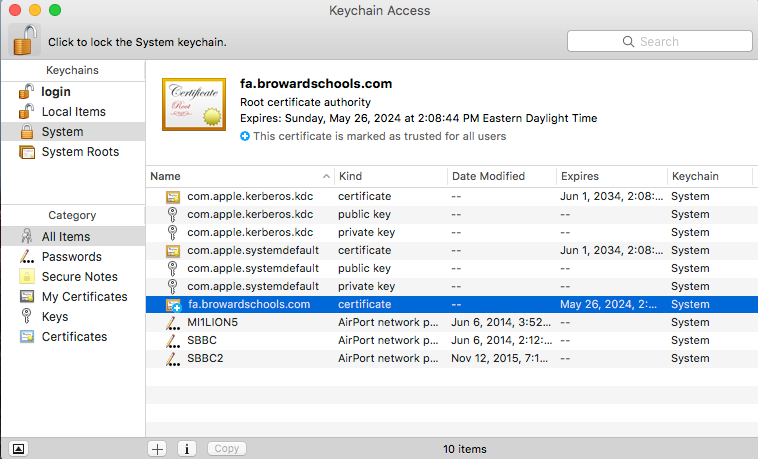Screen dimensions: 758x459
Task: Select the com.apple.systemdefault public key row
Action: 452,268
